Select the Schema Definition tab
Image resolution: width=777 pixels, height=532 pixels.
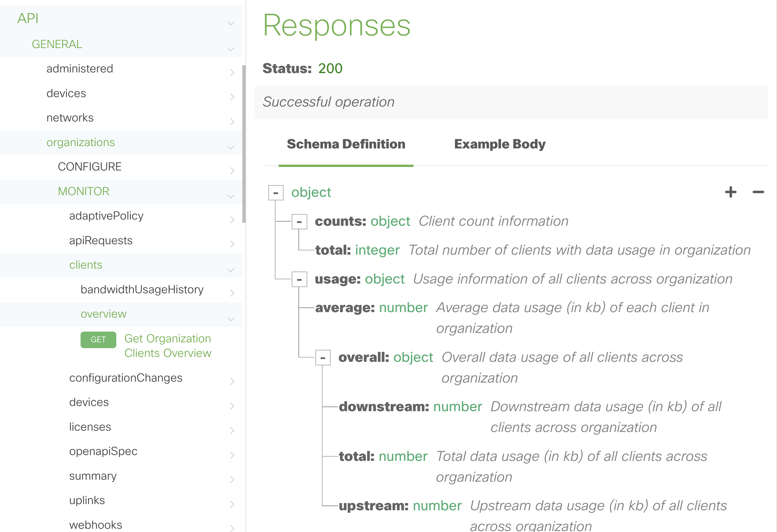point(346,144)
